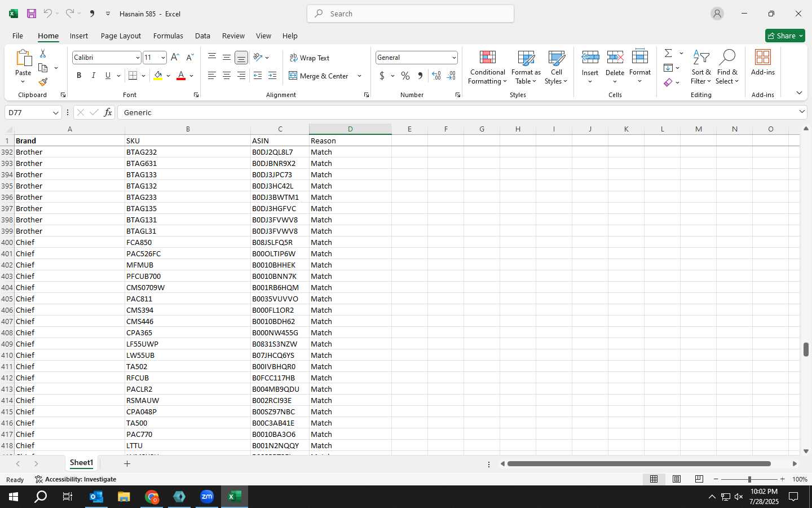Click the Paste clipboard icon
Image resolution: width=812 pixels, height=508 pixels.
tap(23, 58)
